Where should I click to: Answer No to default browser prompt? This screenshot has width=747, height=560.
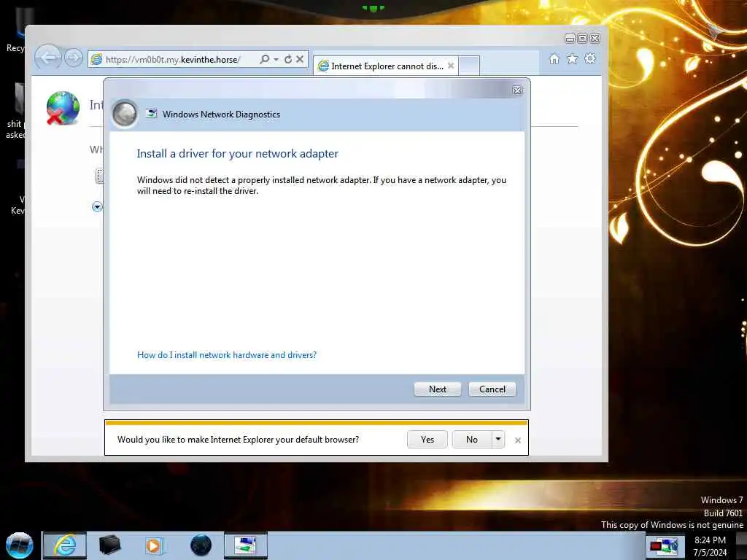point(472,440)
